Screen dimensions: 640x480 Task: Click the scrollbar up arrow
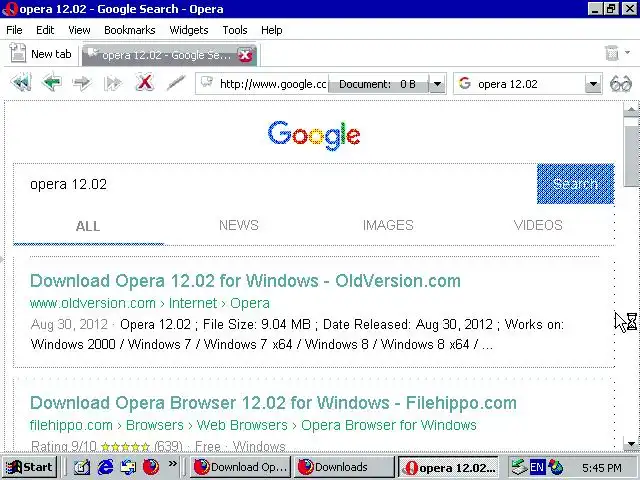pos(631,109)
